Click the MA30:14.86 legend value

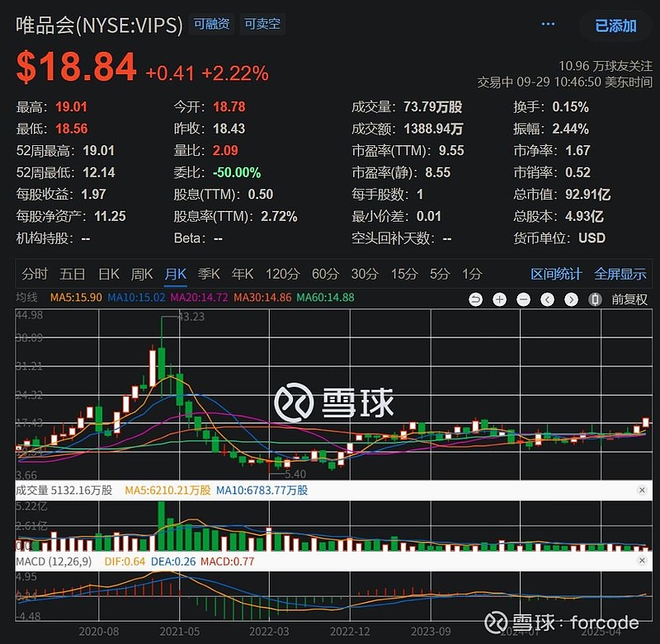262,298
